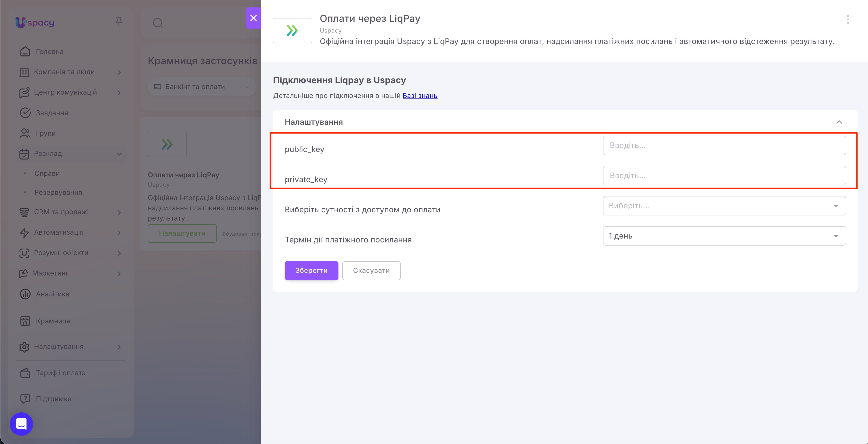Image resolution: width=868 pixels, height=444 pixels.
Task: Open the entities with payment access dropdown
Action: (724, 205)
